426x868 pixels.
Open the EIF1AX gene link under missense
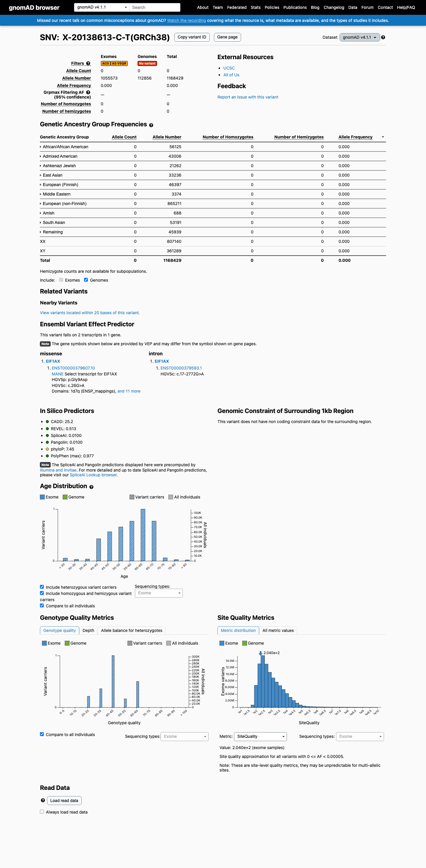53,361
